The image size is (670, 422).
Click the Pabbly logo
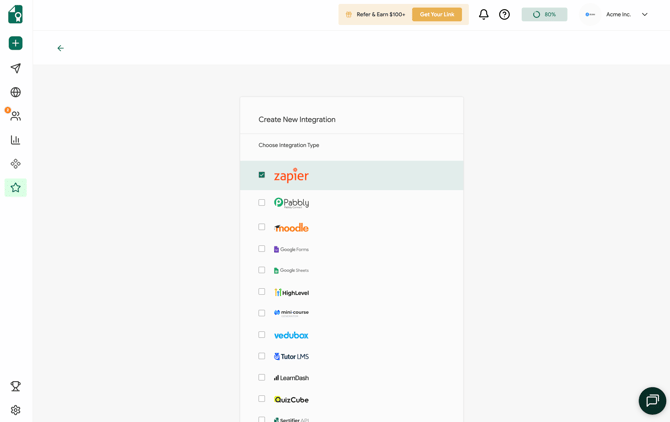[291, 203]
